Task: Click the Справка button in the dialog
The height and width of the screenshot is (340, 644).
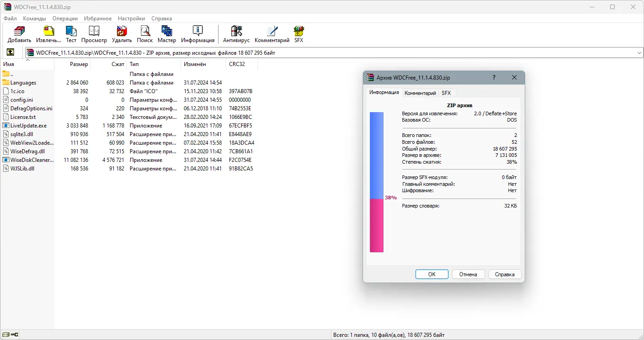Action: coord(504,274)
